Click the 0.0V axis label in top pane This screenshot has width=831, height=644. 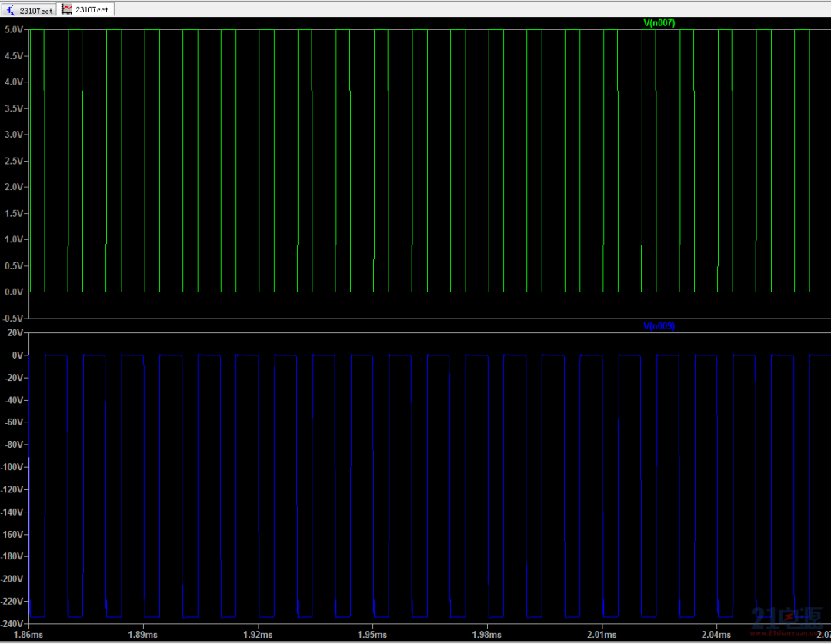tap(13, 292)
